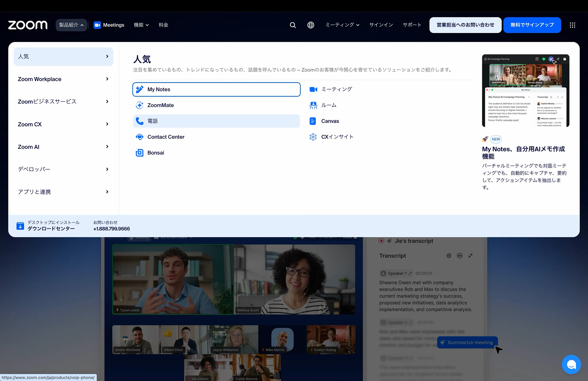Open ZoomMate menu item
Screen dimensions: 588x381
coord(216,105)
